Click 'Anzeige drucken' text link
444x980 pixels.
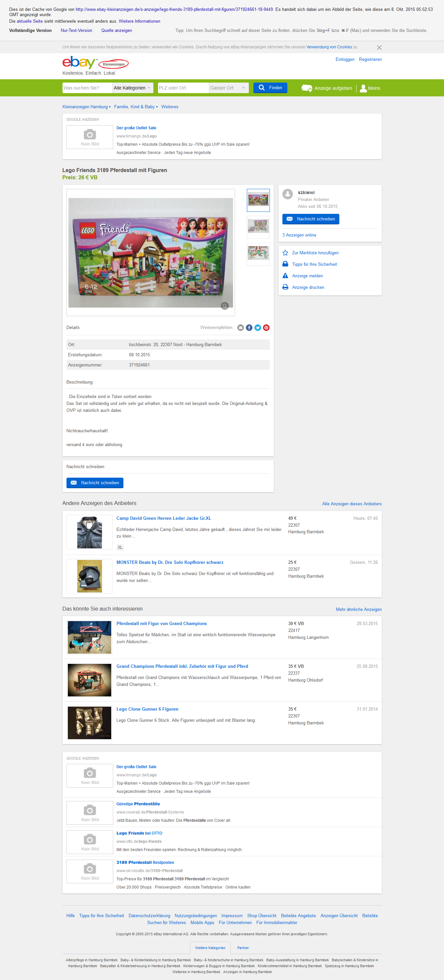308,287
